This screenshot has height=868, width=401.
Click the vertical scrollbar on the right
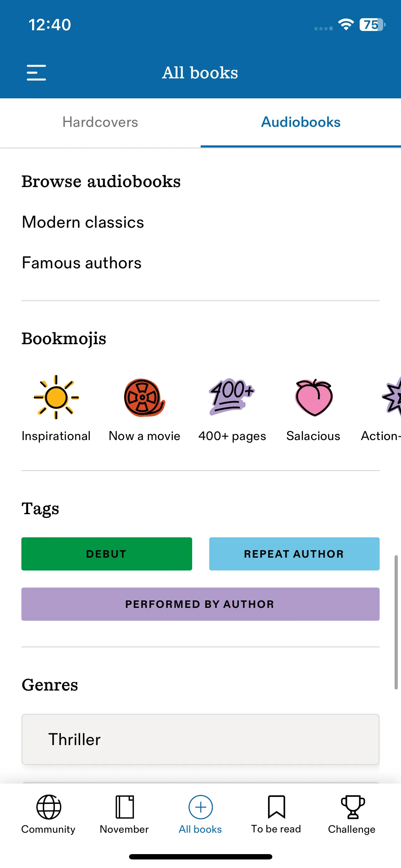pyautogui.click(x=396, y=622)
